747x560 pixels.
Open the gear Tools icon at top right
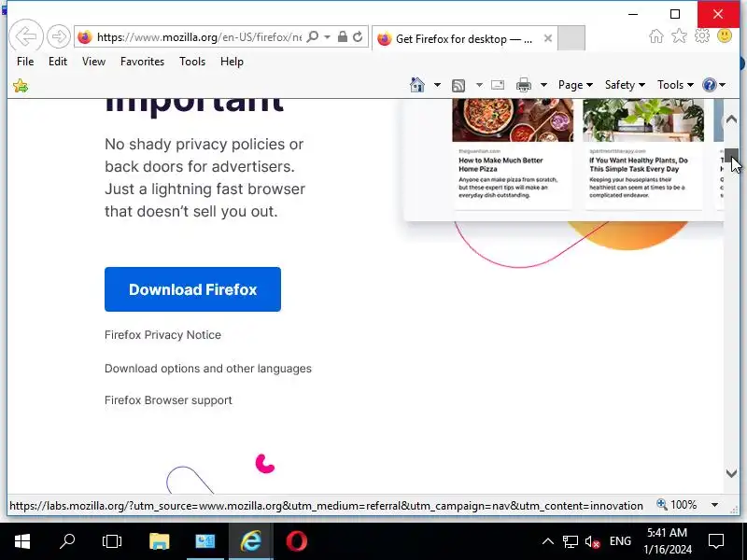point(702,36)
